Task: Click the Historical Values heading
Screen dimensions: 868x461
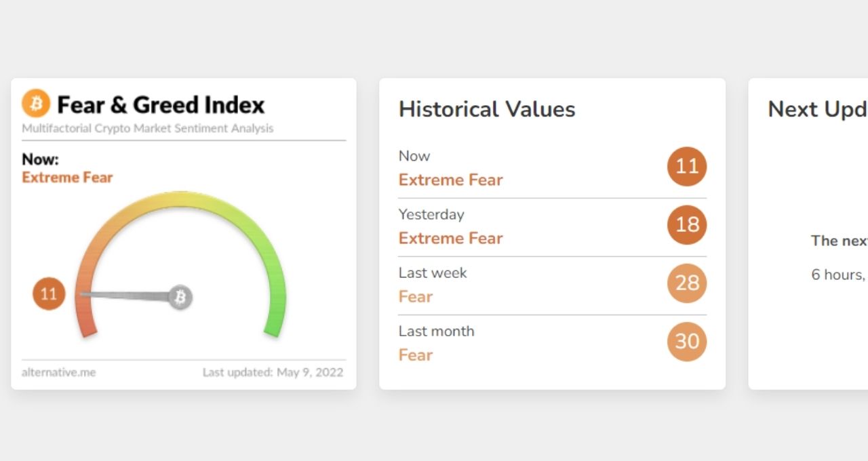Action: (x=486, y=109)
